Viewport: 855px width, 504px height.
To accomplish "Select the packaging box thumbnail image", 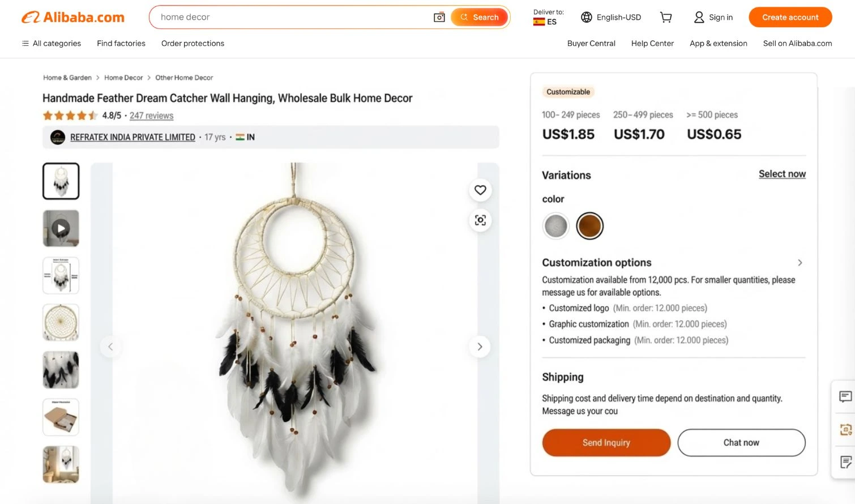I will pos(61,417).
